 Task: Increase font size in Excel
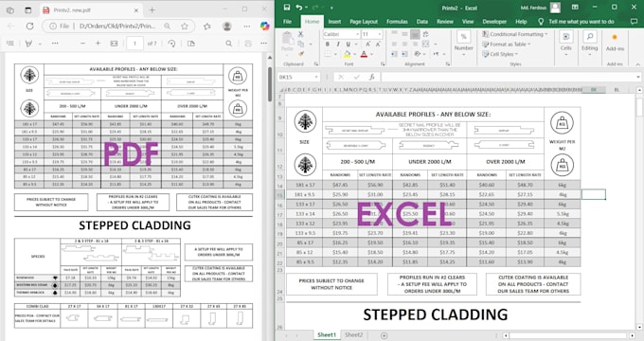coord(368,45)
